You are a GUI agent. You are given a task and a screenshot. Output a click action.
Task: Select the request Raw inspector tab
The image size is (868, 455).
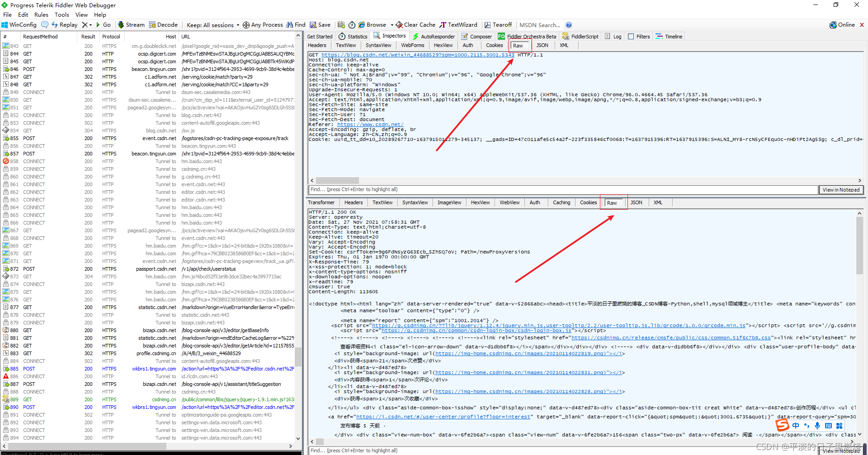click(519, 46)
